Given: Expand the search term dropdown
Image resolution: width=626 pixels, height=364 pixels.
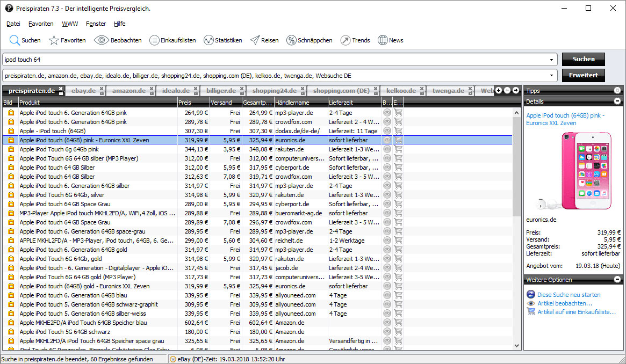Looking at the screenshot, I should click(552, 60).
